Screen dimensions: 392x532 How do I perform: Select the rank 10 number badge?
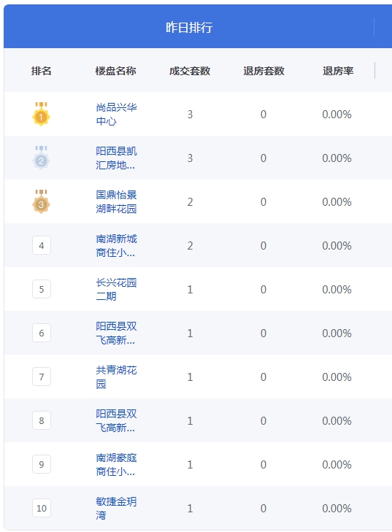(x=42, y=508)
